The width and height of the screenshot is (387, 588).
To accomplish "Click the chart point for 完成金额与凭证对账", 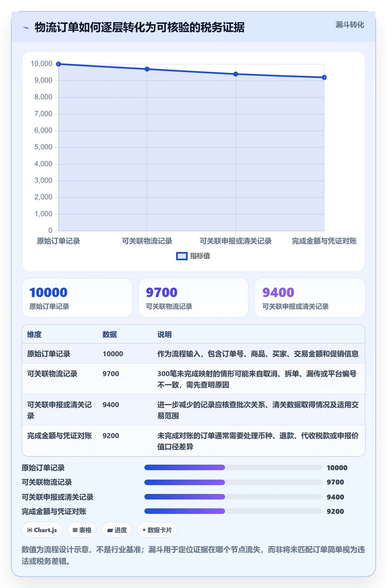I will [324, 77].
